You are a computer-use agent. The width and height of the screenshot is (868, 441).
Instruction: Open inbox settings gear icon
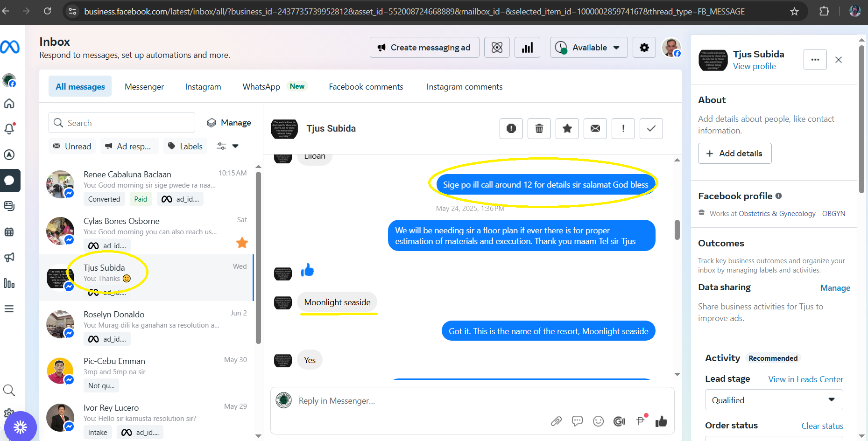[644, 48]
